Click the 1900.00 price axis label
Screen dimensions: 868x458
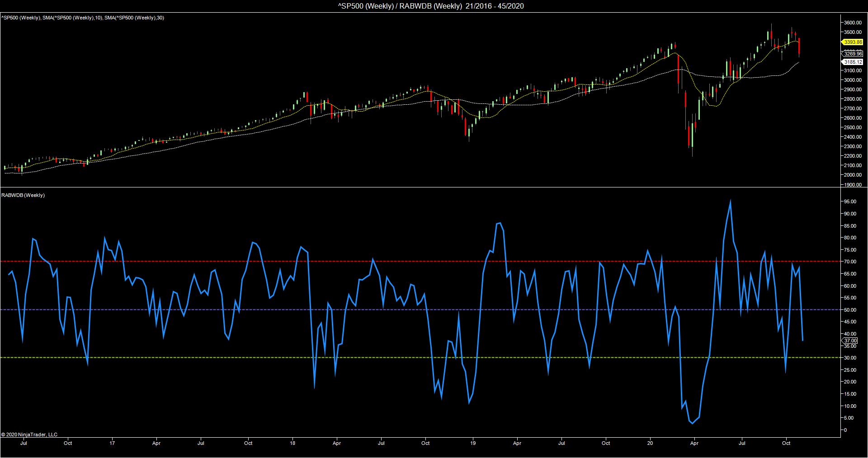coord(853,184)
